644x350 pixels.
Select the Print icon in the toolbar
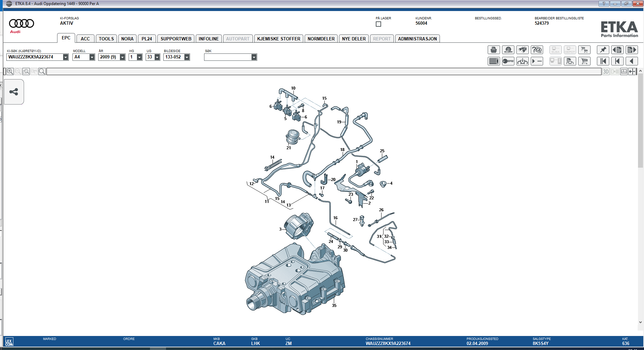(494, 50)
